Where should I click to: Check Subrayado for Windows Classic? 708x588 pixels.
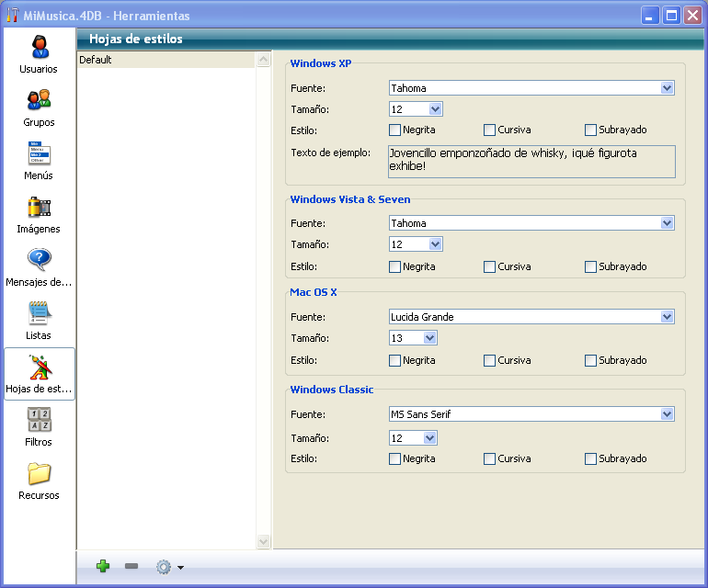coord(591,458)
